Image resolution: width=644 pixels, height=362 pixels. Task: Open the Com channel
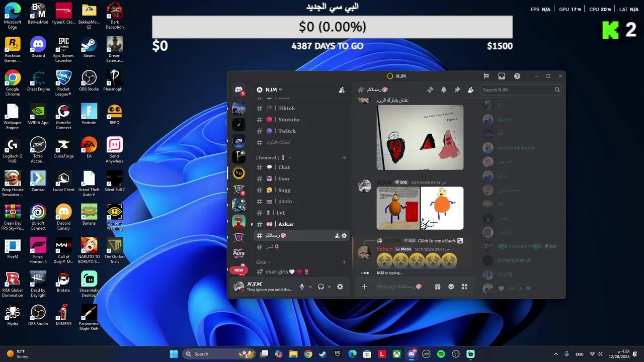pyautogui.click(x=301, y=178)
